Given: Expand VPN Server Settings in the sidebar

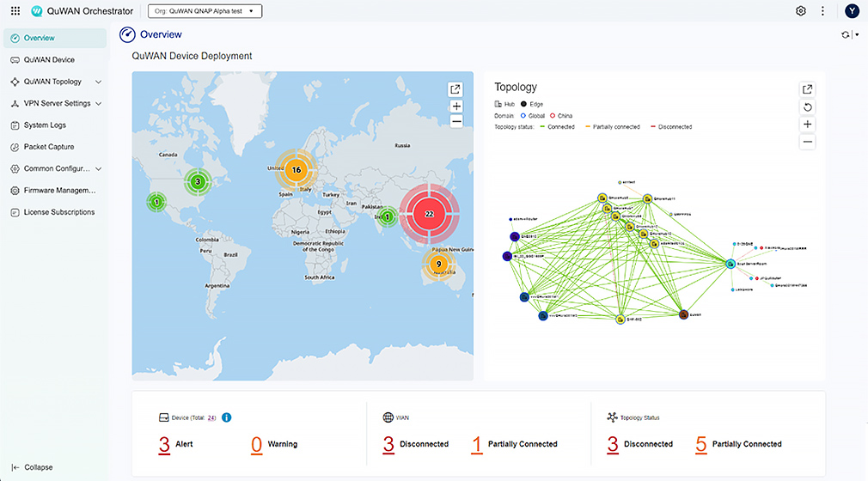Looking at the screenshot, I should [98, 103].
